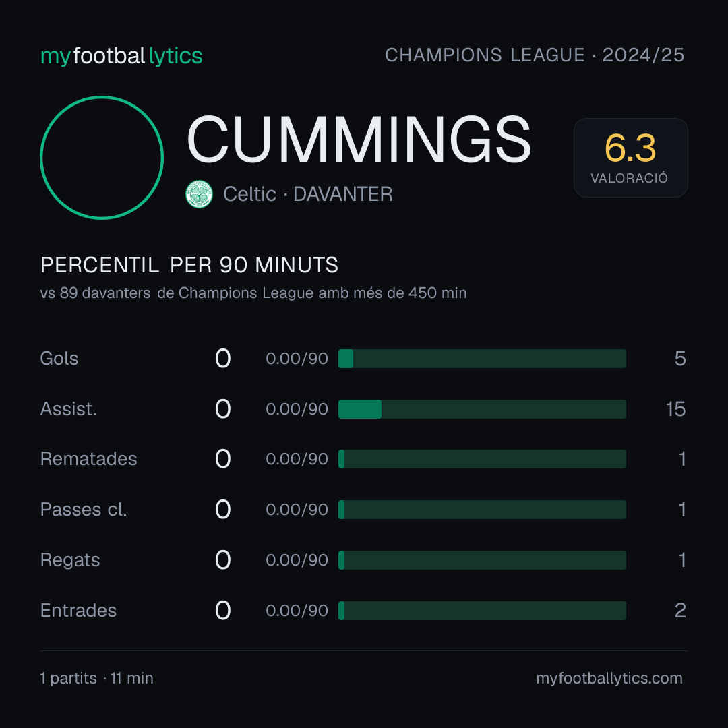Image resolution: width=728 pixels, height=728 pixels.
Task: Click the Gols percentile value 5
Action: tap(680, 359)
